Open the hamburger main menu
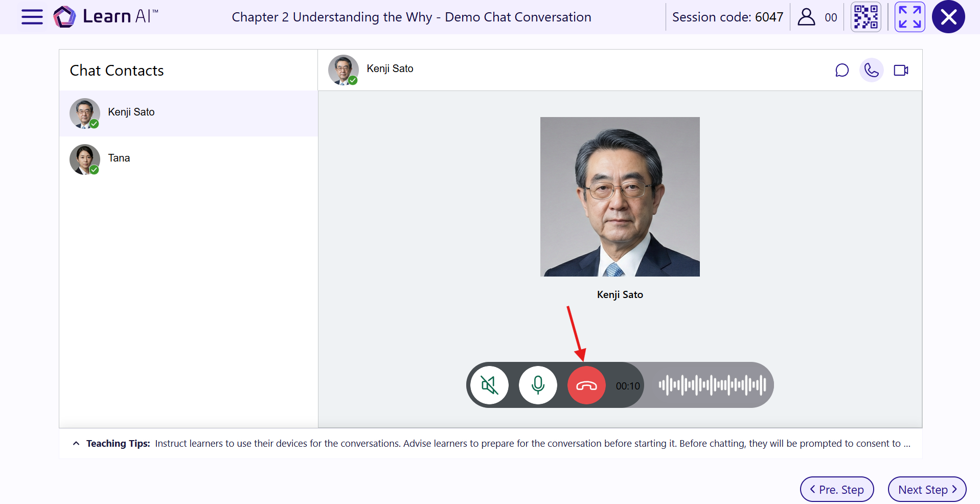The width and height of the screenshot is (980, 504). (32, 17)
